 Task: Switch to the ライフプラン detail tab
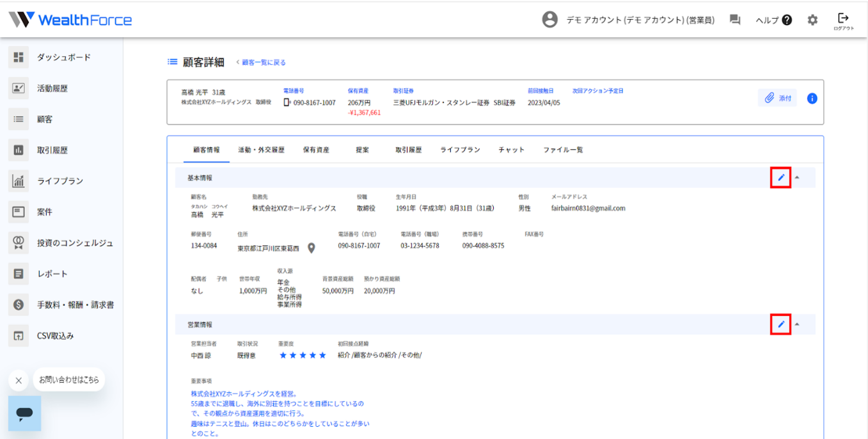pos(460,150)
